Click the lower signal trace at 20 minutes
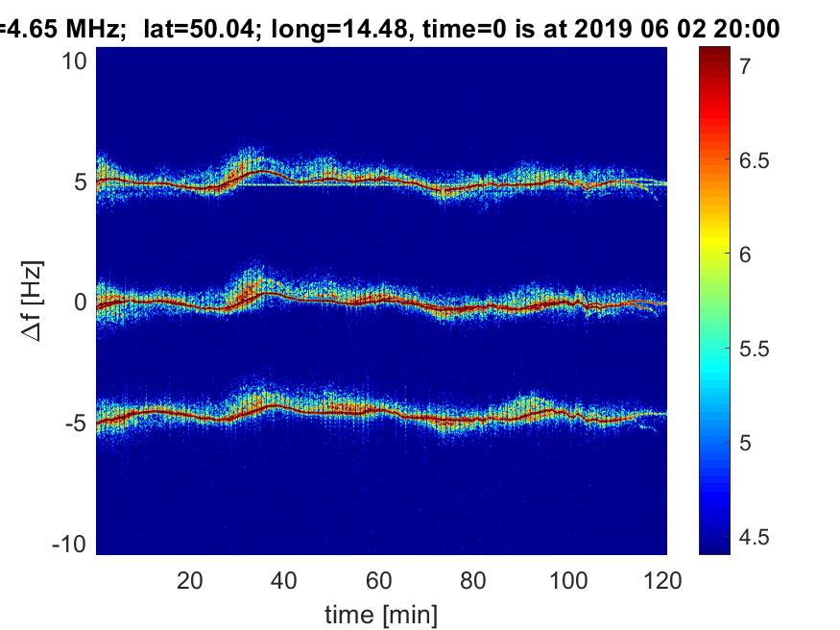Screen dimensions: 840x630 pyautogui.click(x=190, y=415)
